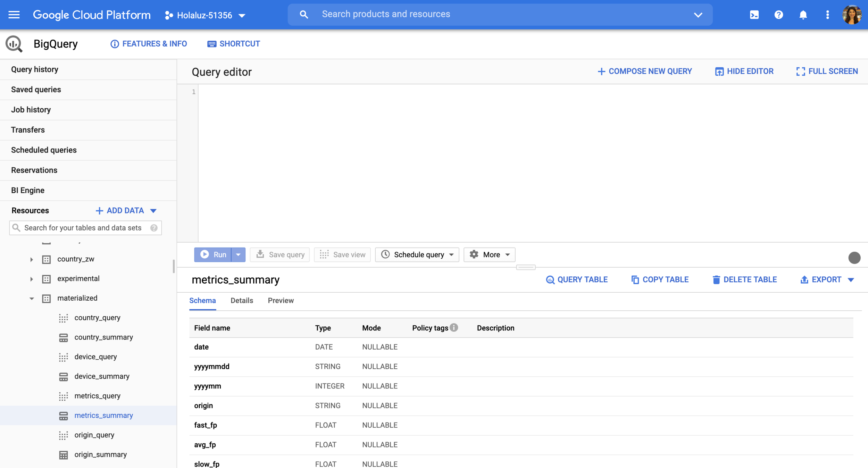868x468 pixels.
Task: Click the Delete Table trash icon
Action: pos(716,280)
